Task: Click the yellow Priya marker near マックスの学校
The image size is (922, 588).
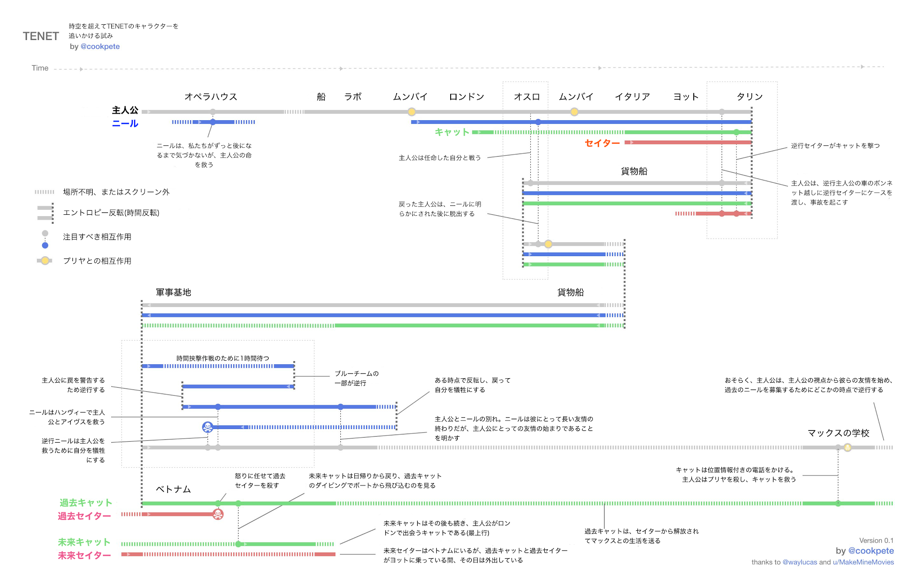Action: click(x=848, y=448)
